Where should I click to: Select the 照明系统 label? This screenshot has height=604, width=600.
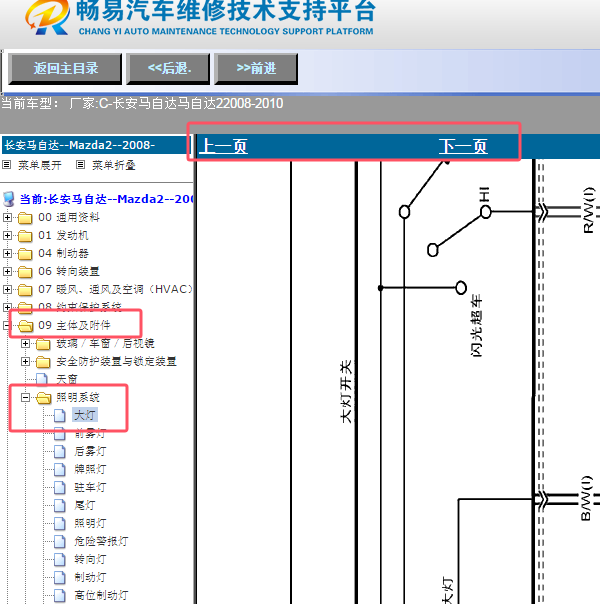pos(78,397)
